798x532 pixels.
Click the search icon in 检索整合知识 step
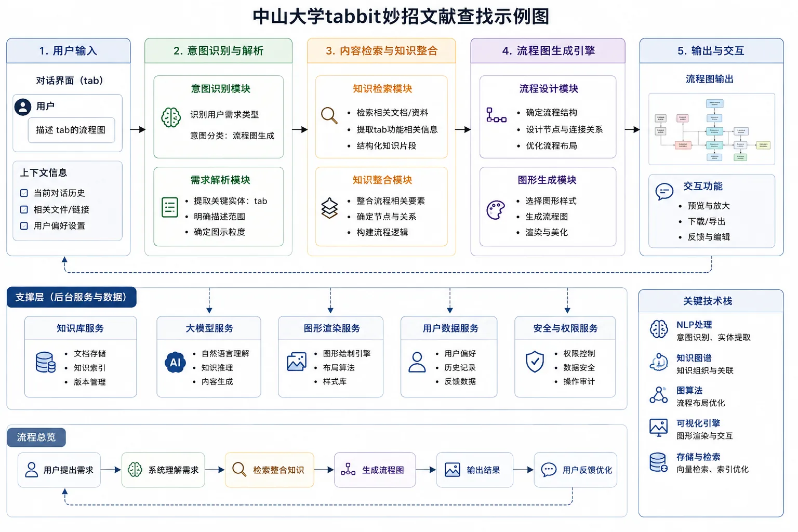pos(239,470)
